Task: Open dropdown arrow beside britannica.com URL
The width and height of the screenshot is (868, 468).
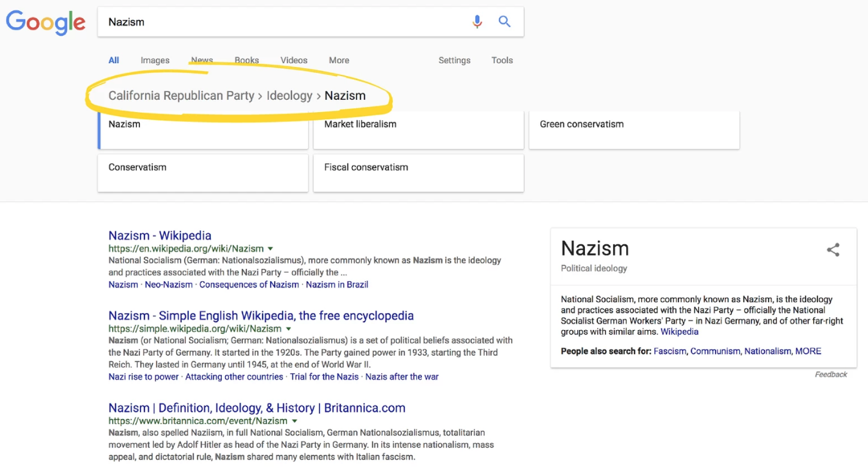Action: pos(294,421)
